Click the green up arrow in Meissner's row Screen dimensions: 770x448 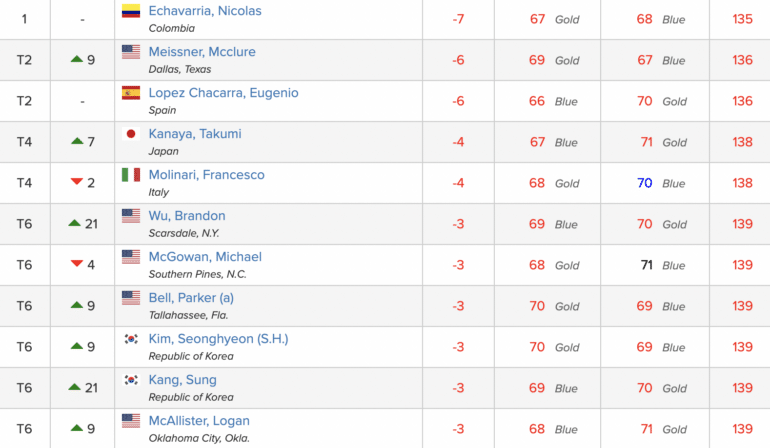(x=77, y=59)
